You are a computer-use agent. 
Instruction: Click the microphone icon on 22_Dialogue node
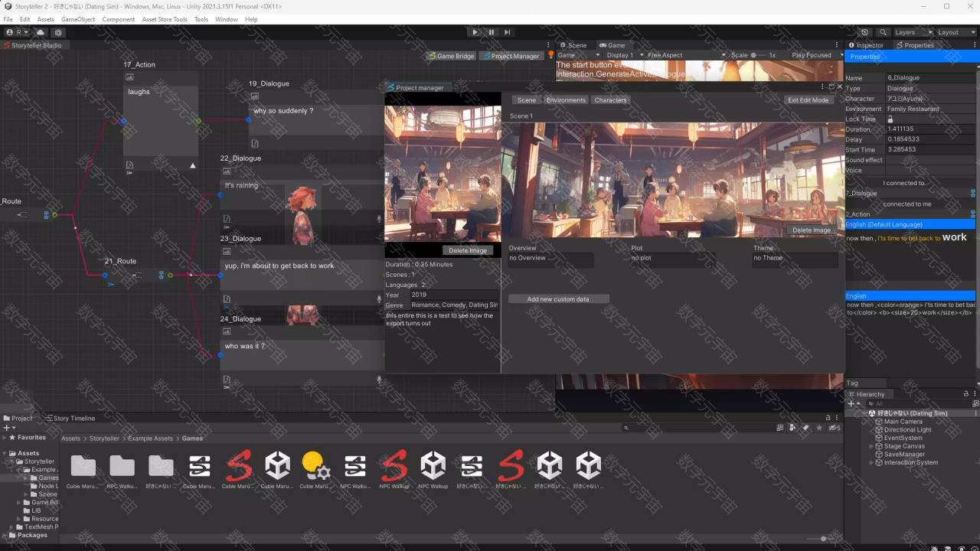[x=380, y=218]
